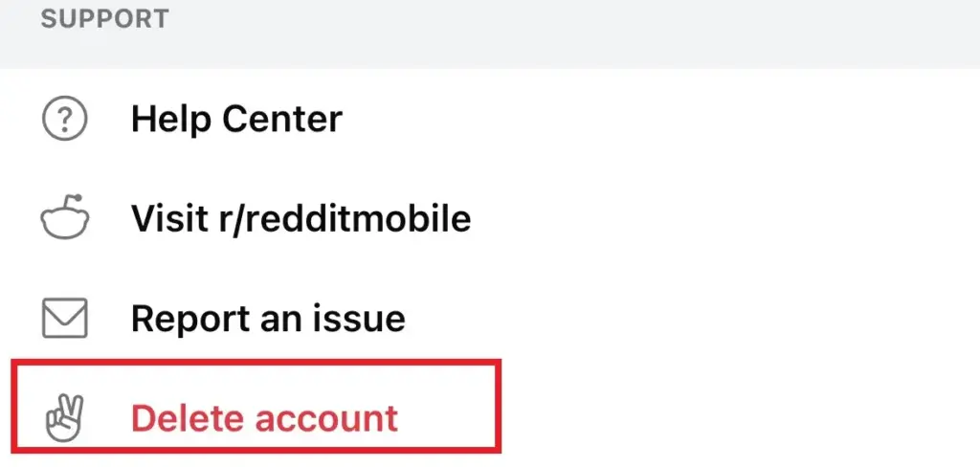
Task: Click the SUPPORT section header
Action: point(105,18)
